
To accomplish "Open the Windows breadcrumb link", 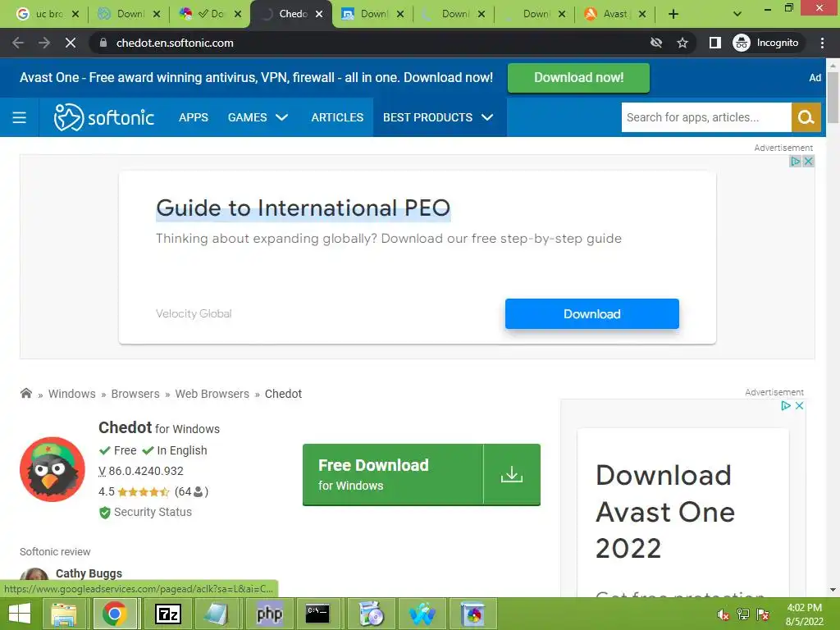I will pyautogui.click(x=72, y=394).
